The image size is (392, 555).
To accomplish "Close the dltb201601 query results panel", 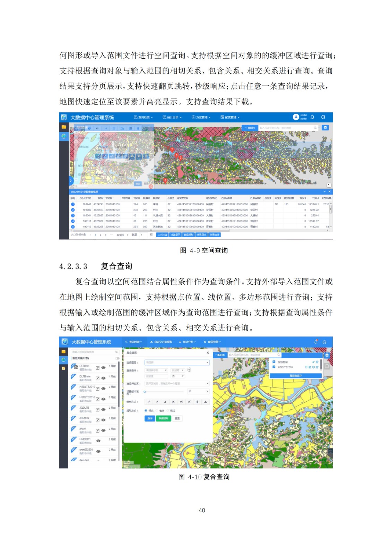I will coord(329,191).
